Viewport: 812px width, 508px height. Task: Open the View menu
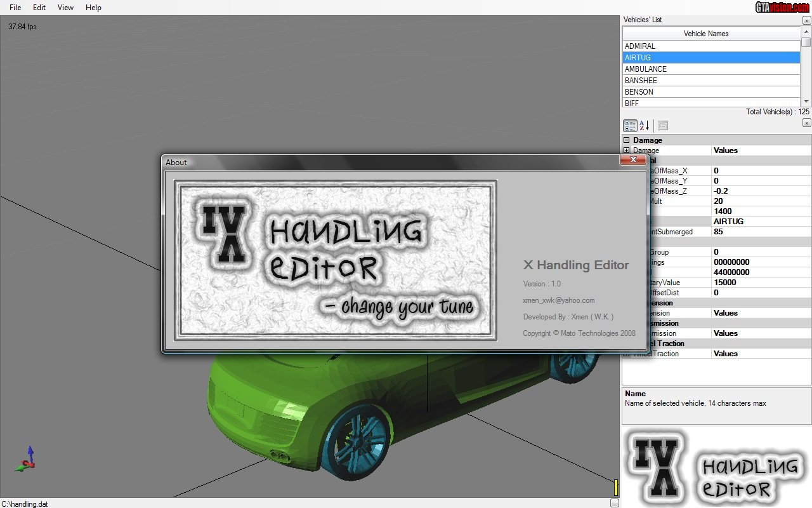(x=65, y=8)
